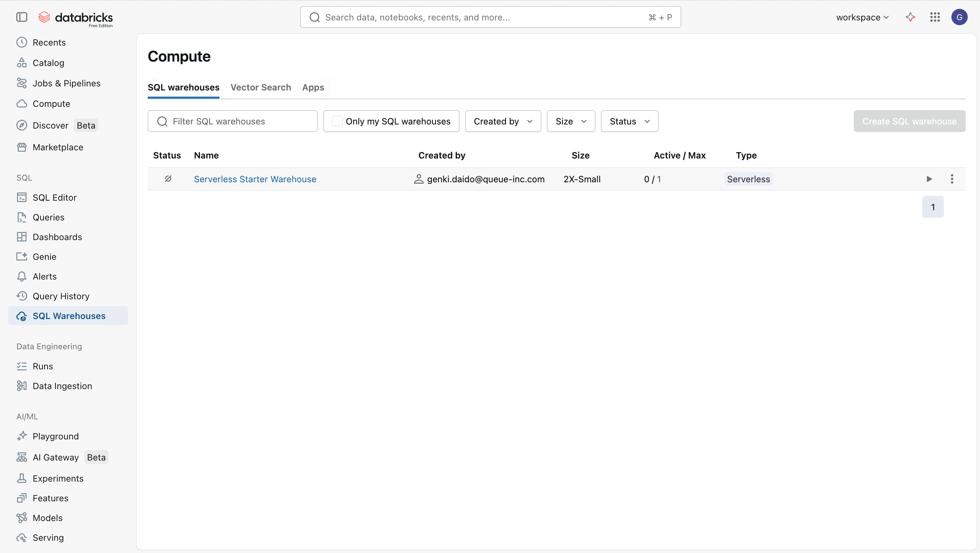Open the Serverless Starter Warehouse link
Screen dimensions: 980x553
point(255,179)
